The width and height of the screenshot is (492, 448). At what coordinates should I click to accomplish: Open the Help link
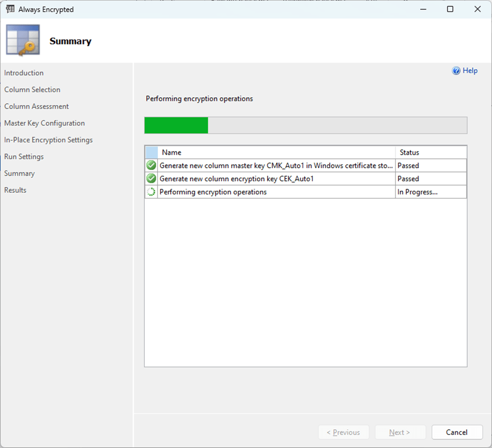(x=470, y=71)
